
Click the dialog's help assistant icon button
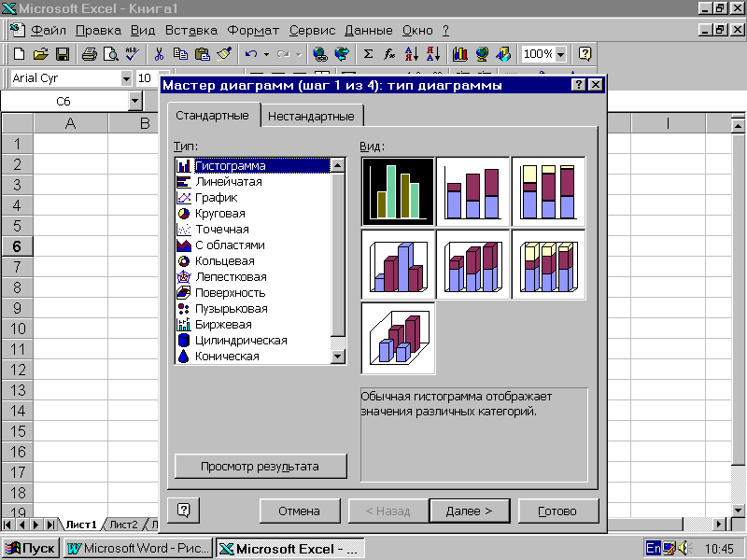coord(183,511)
